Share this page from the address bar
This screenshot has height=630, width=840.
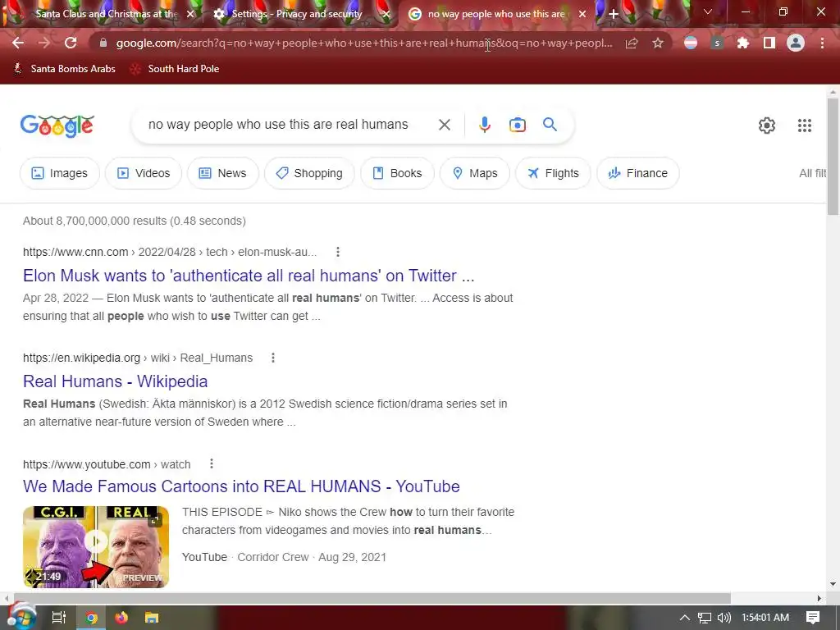tap(632, 43)
